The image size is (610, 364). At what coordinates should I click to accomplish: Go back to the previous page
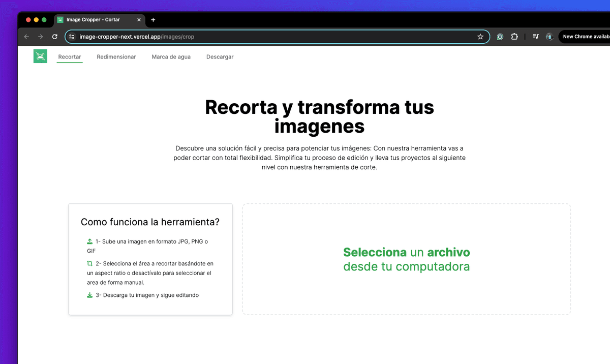[26, 37]
